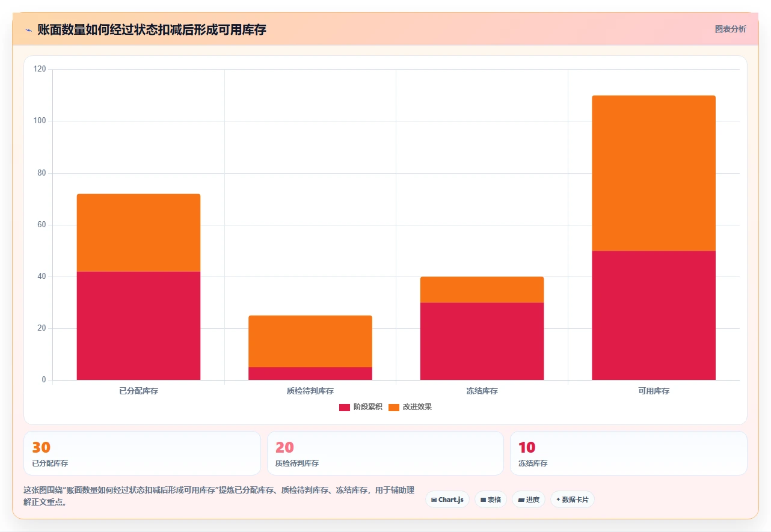Click the y-axis value 40
This screenshot has height=532, width=771.
[x=41, y=277]
